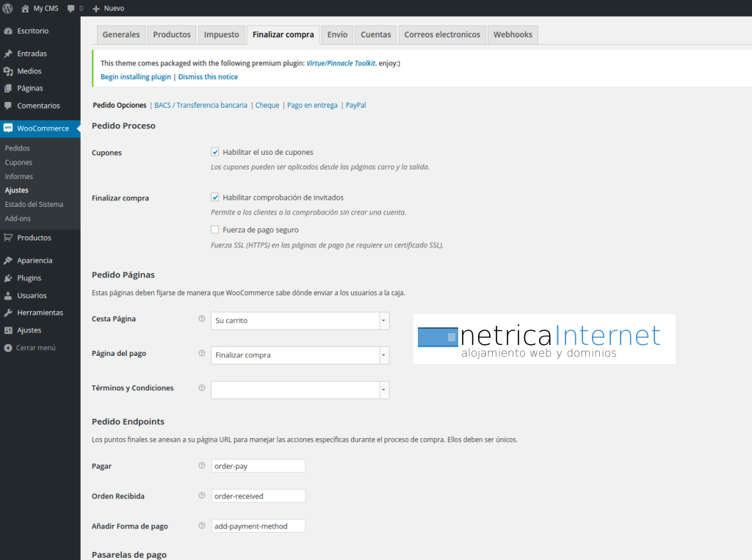Open the Webhooks settings tab
The image size is (752, 560).
pos(513,34)
